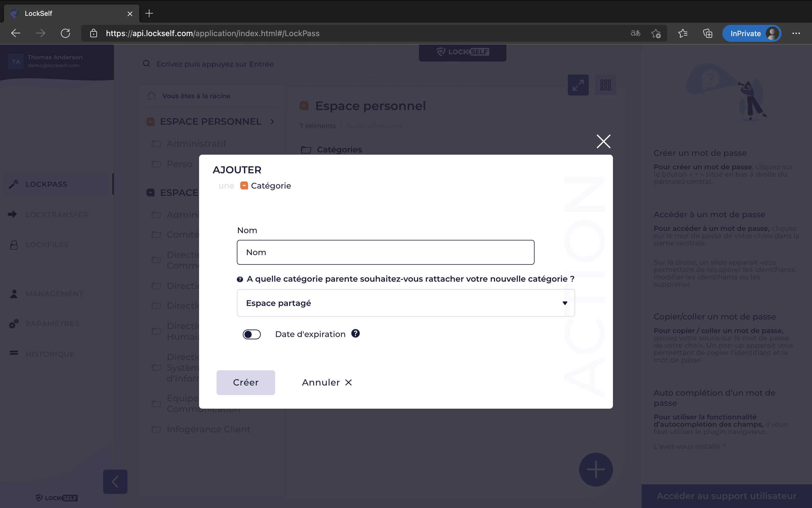Click the Historique lines icon
This screenshot has height=508, width=812.
point(14,352)
